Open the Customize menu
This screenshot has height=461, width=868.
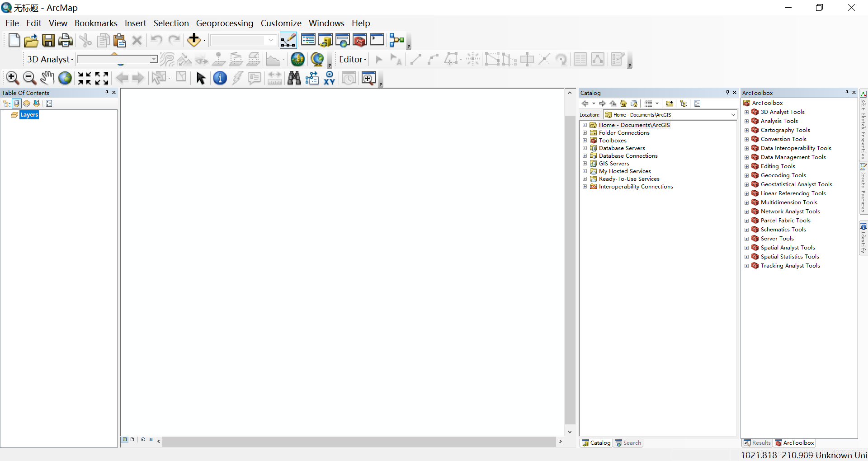[x=281, y=23]
